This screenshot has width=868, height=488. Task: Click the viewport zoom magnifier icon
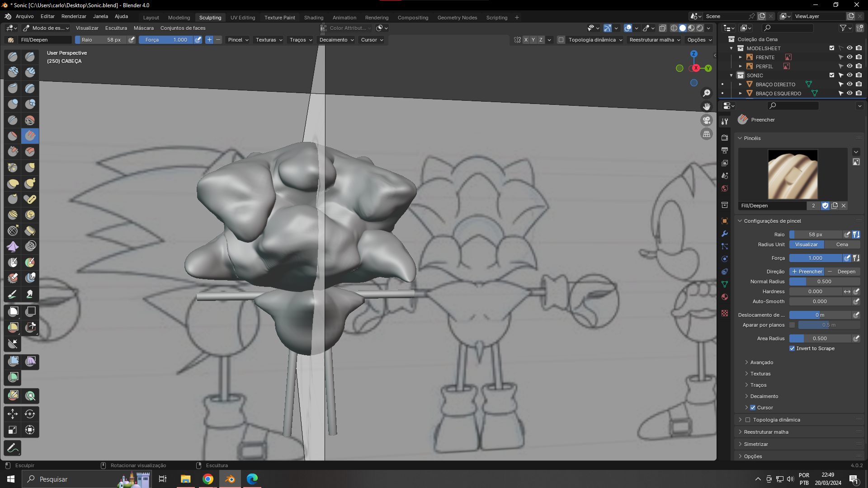tap(707, 93)
